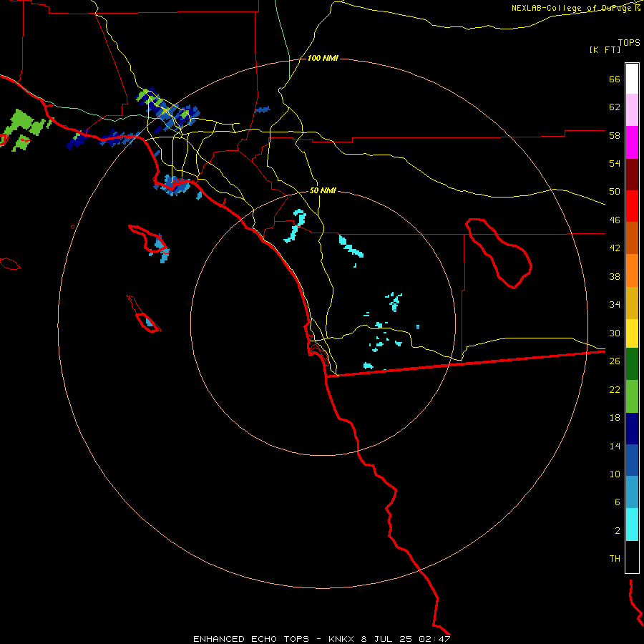644x644 pixels.
Task: Click the bright yellow legend swatch
Action: pyautogui.click(x=632, y=333)
